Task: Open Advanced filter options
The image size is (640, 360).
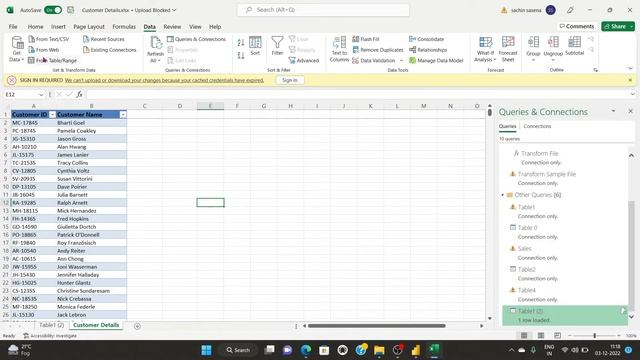Action: click(304, 60)
